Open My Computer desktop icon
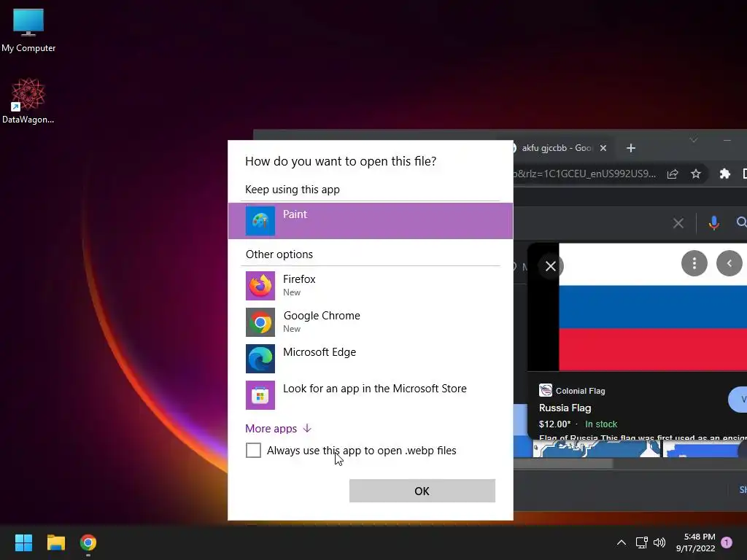The image size is (747, 560). click(28, 29)
